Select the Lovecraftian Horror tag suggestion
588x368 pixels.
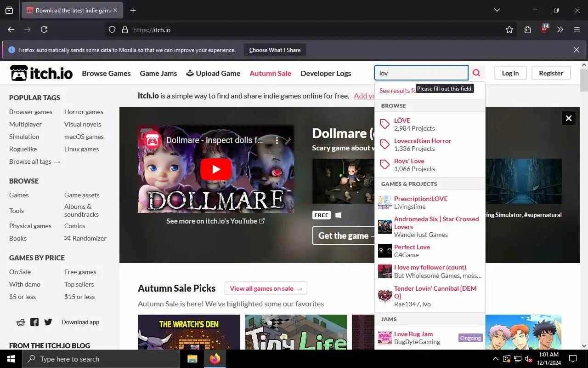[x=430, y=144]
